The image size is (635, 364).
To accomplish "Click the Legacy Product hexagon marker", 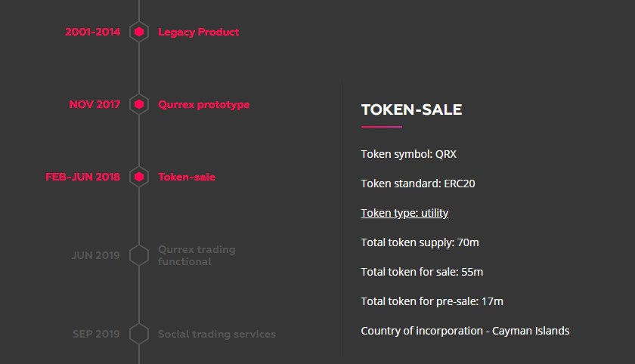I will pos(139,32).
